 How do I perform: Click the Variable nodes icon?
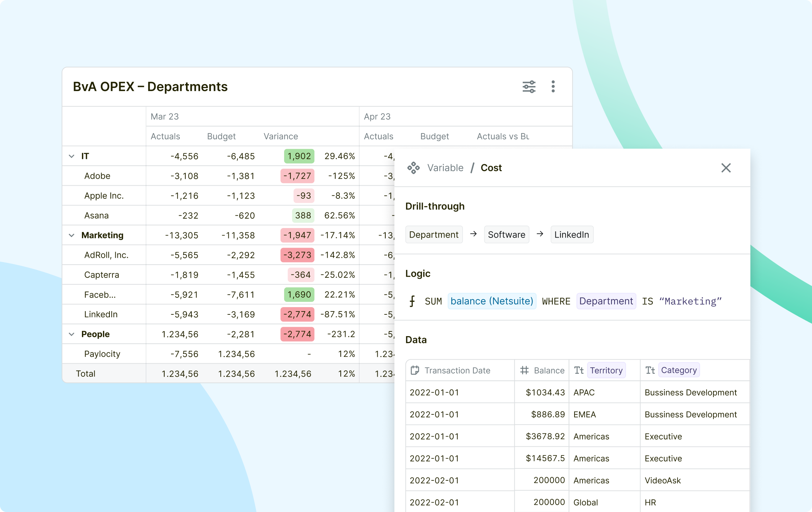[413, 168]
